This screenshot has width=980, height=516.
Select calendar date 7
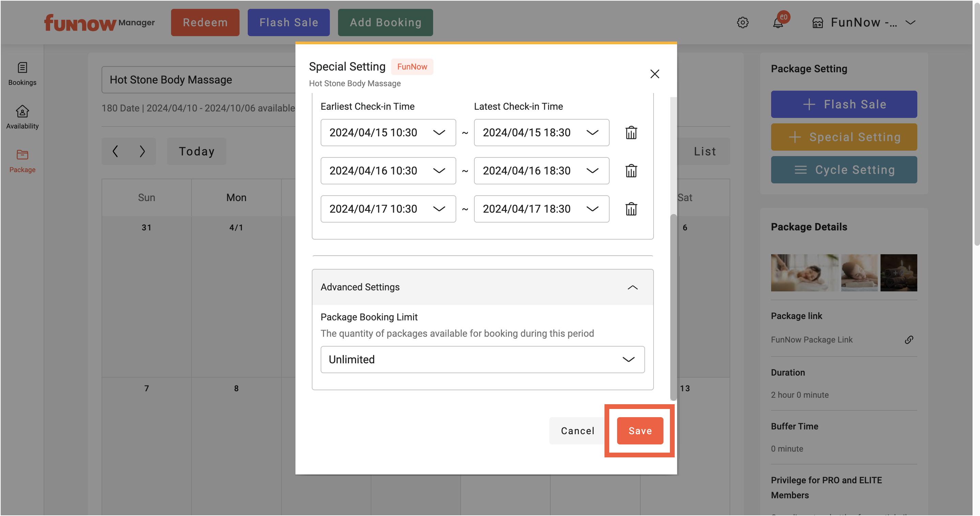point(147,389)
